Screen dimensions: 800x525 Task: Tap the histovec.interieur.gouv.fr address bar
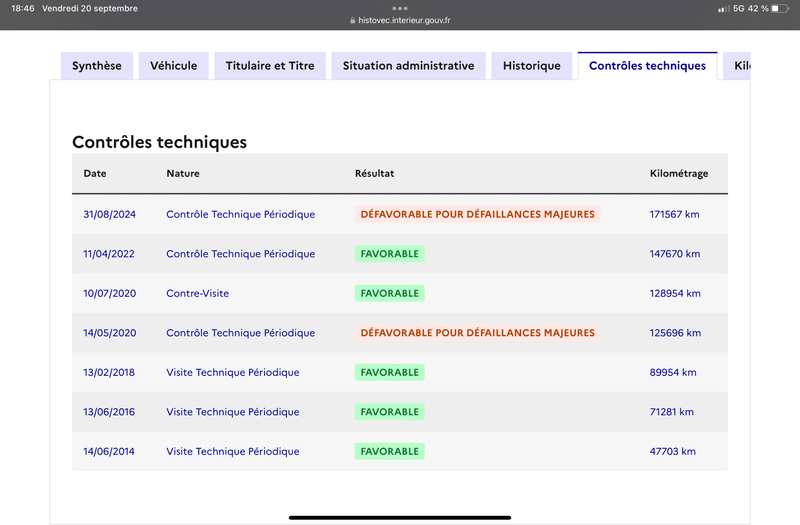pos(400,20)
